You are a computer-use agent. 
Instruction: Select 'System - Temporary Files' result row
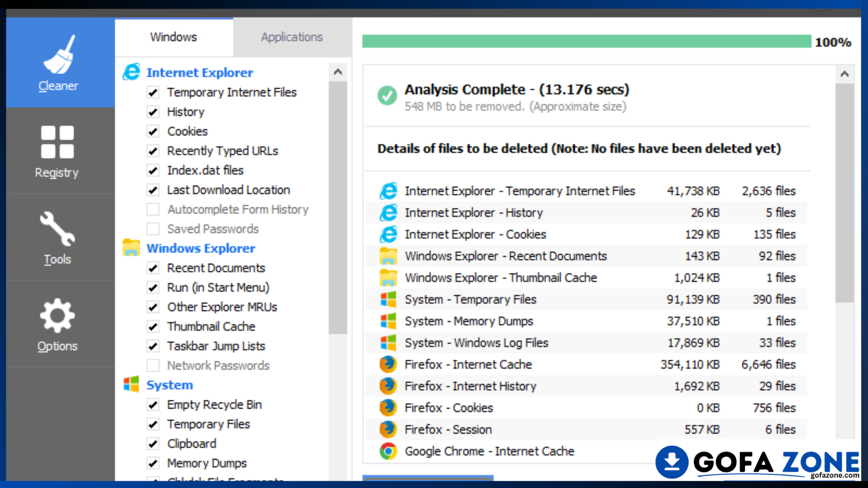pyautogui.click(x=586, y=299)
